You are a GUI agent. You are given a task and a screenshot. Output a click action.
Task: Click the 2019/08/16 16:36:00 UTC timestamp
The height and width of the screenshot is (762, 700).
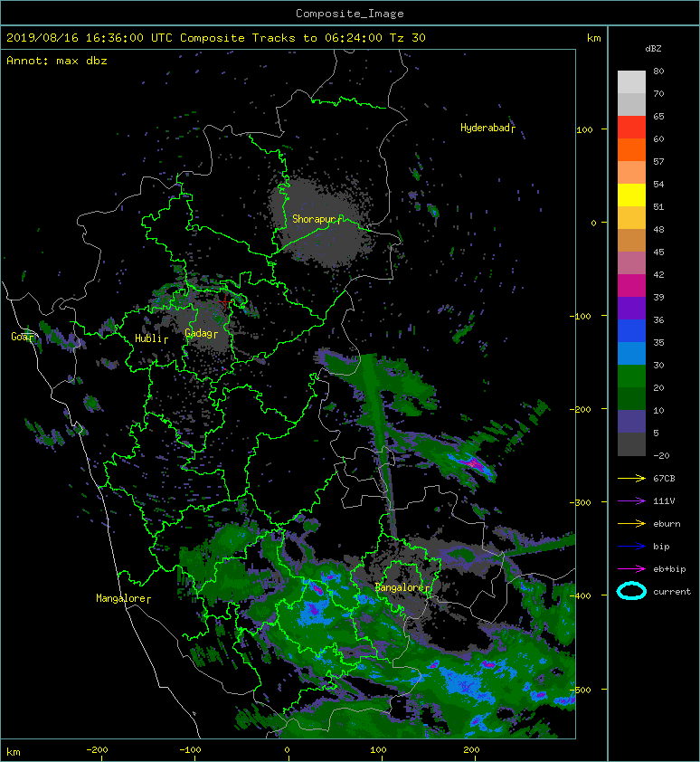coord(90,38)
